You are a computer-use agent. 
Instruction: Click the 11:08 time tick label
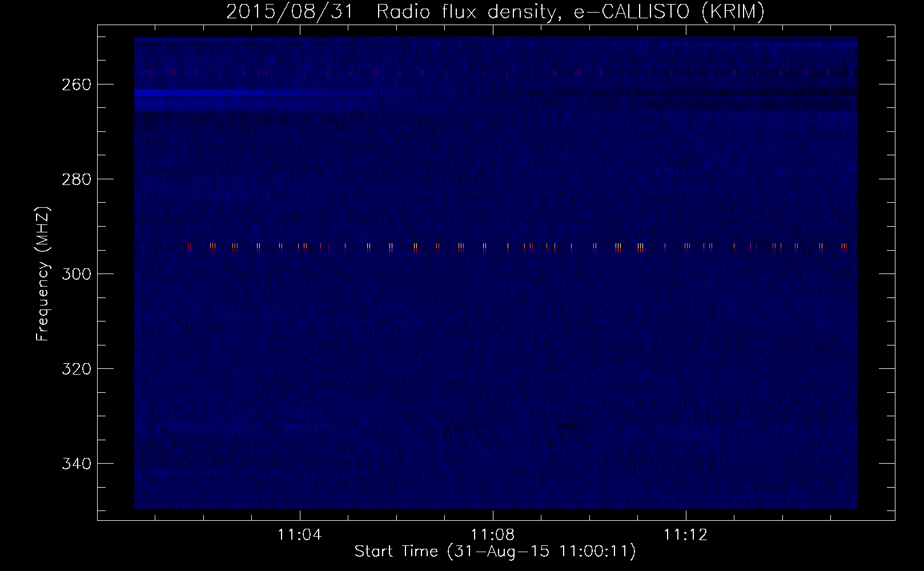coord(492,535)
